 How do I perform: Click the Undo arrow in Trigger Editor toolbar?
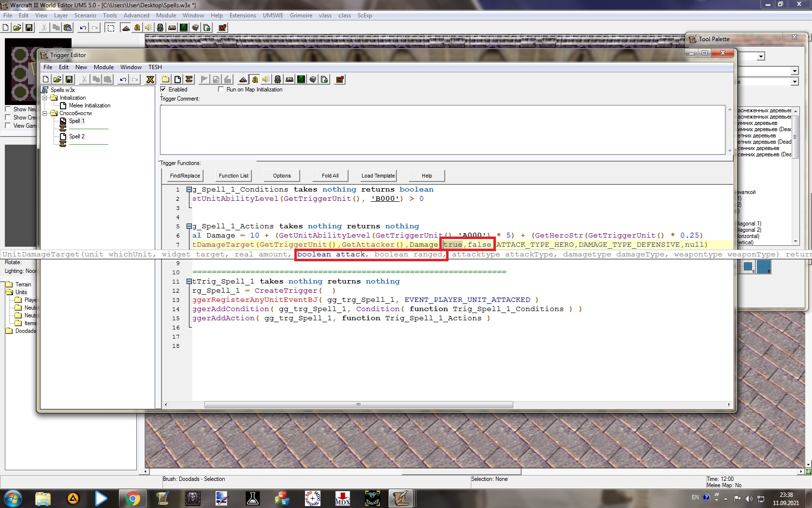pyautogui.click(x=123, y=79)
